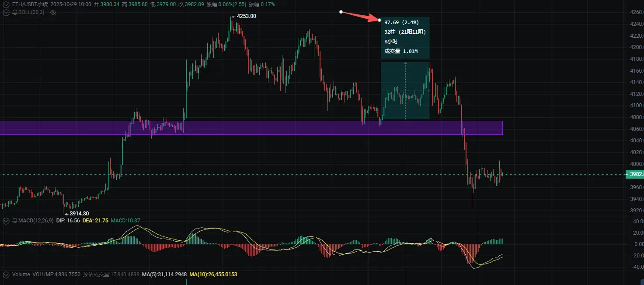Click the DIF:-16.56 value
The image size is (644, 285).
[x=68, y=221]
